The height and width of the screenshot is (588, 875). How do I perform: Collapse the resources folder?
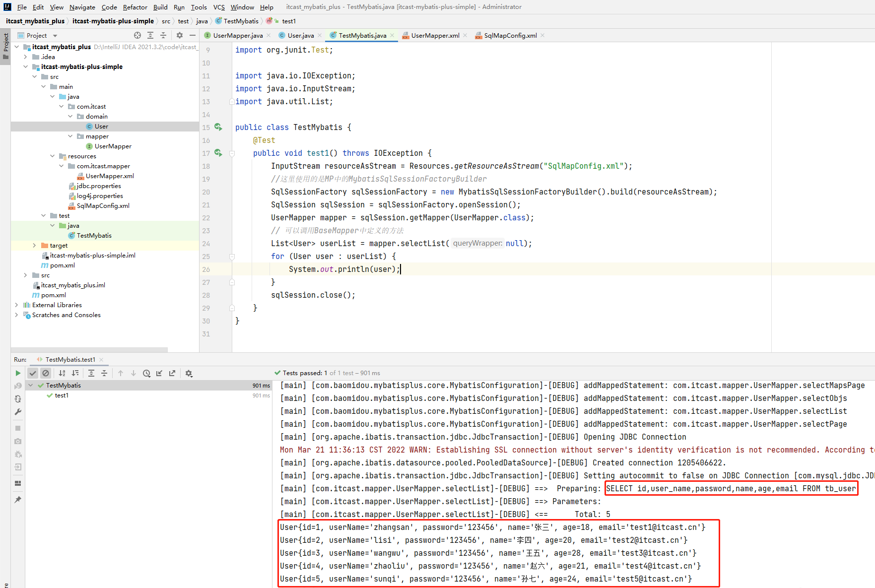point(52,156)
